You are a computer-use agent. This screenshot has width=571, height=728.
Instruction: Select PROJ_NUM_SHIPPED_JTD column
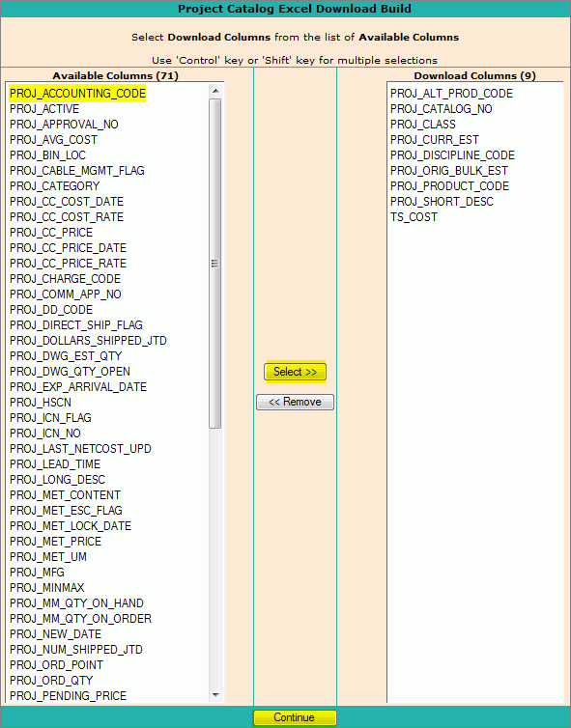click(76, 650)
